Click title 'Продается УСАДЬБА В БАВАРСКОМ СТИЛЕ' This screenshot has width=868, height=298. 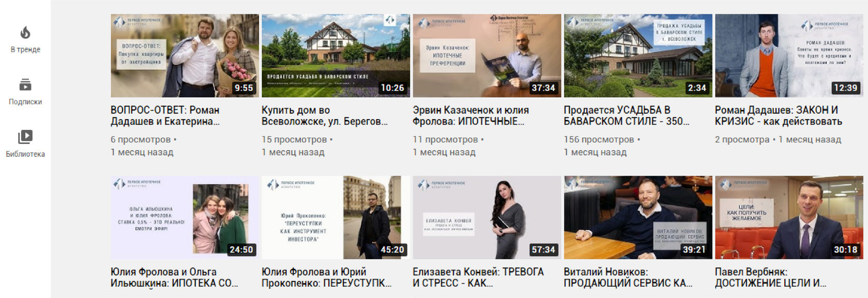pos(627,116)
